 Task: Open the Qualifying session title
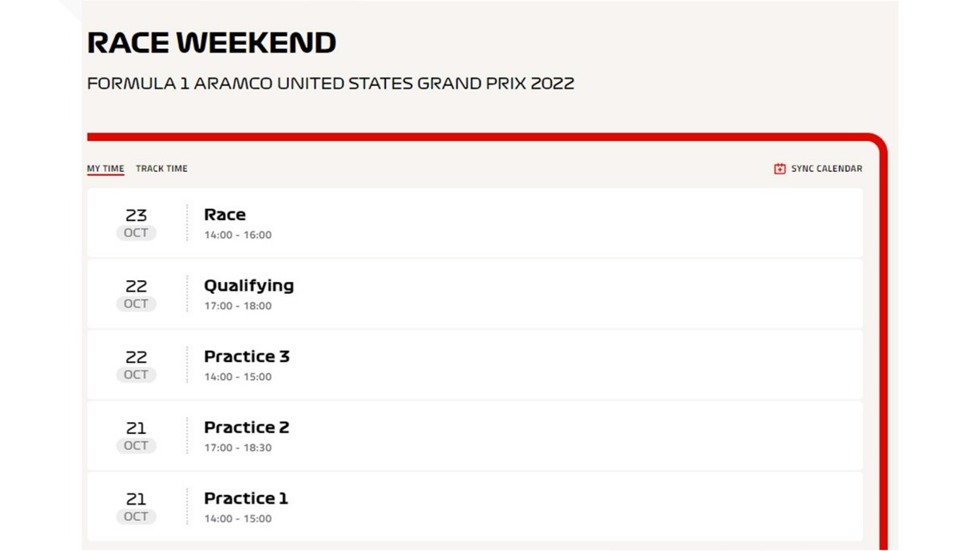point(248,285)
